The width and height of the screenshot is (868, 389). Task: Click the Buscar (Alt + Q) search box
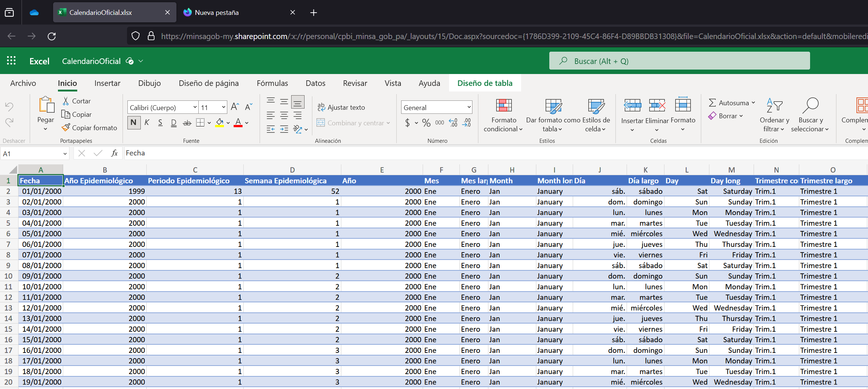tap(679, 61)
